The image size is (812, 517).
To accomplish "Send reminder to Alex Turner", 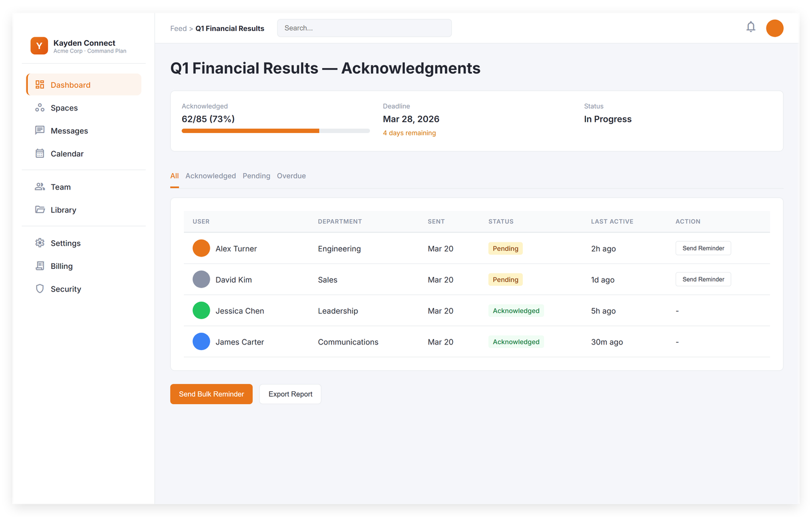I will [x=703, y=248].
